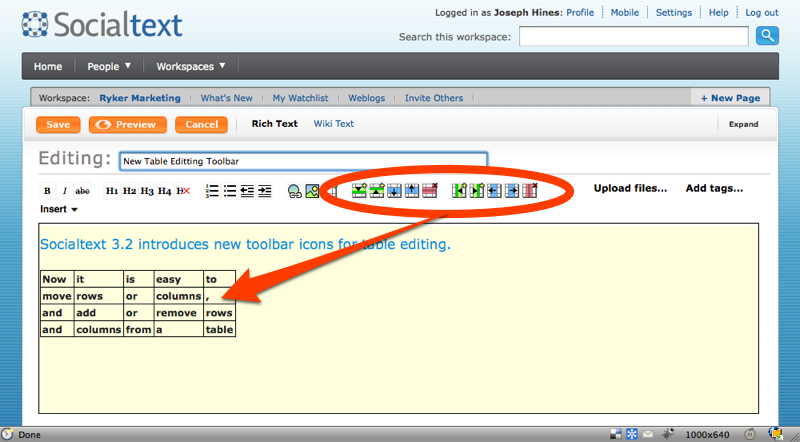Click Upload files...
This screenshot has height=442, width=800.
pos(630,188)
